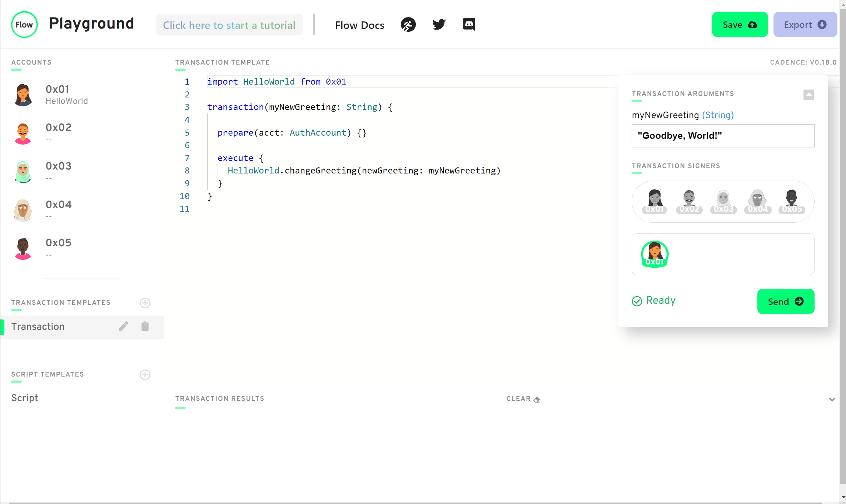Click the 0x03 account avatar
Screen dimensions: 846x504
23,172
